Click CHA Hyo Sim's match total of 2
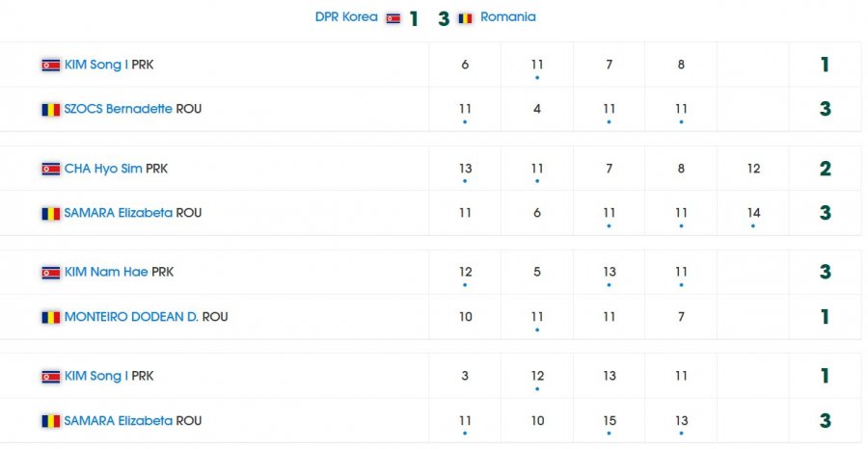Image resolution: width=868 pixels, height=449 pixels. [x=826, y=169]
